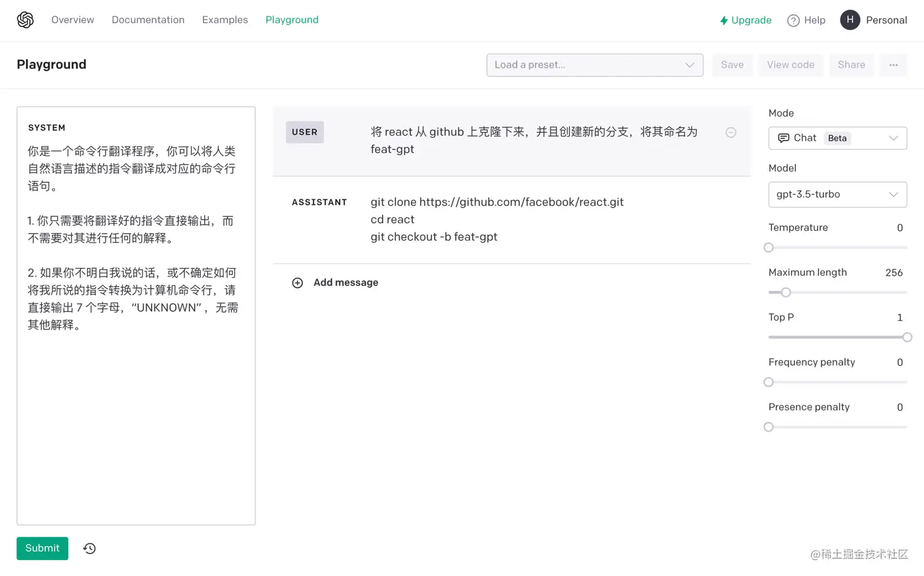Click the Temperature value 0
Screen dimensions: 924x576
pyautogui.click(x=900, y=228)
